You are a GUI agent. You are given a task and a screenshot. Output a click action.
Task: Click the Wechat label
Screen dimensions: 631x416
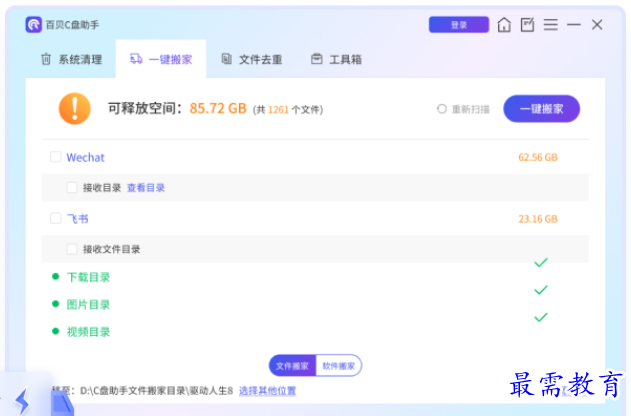coord(85,157)
